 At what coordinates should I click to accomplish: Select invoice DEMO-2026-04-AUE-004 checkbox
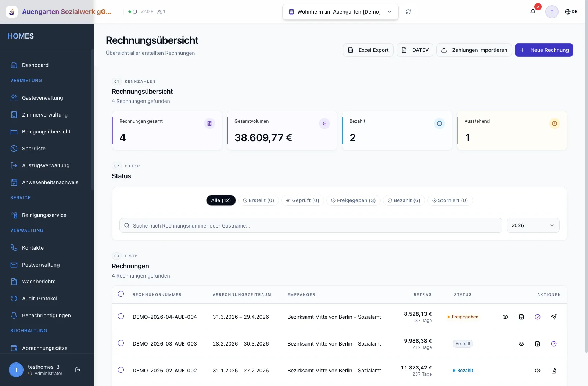(x=121, y=316)
